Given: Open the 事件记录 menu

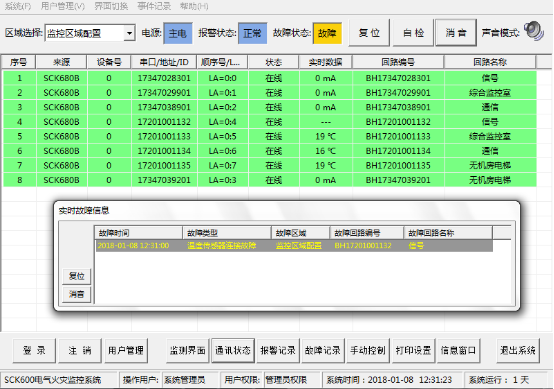Looking at the screenshot, I should pos(154,6).
